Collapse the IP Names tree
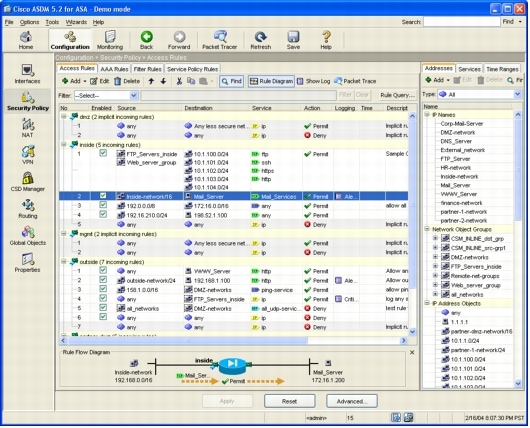 coord(427,115)
